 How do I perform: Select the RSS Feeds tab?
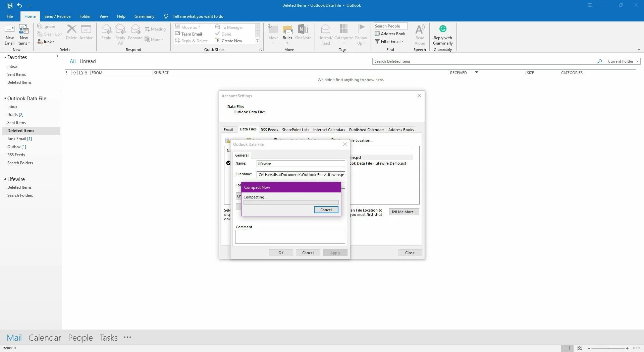click(x=269, y=130)
